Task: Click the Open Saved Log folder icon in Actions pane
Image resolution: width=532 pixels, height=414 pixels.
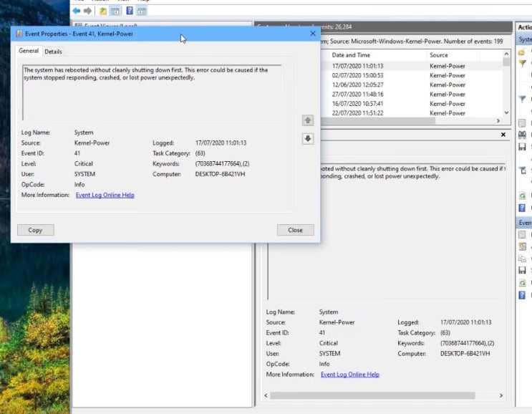Action: pyautogui.click(x=522, y=52)
